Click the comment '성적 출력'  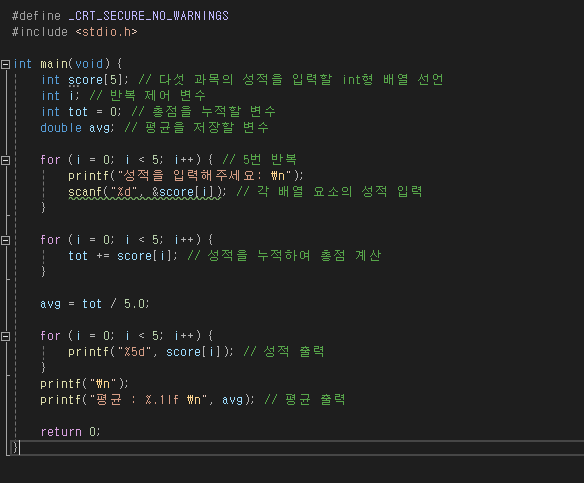[x=284, y=352]
